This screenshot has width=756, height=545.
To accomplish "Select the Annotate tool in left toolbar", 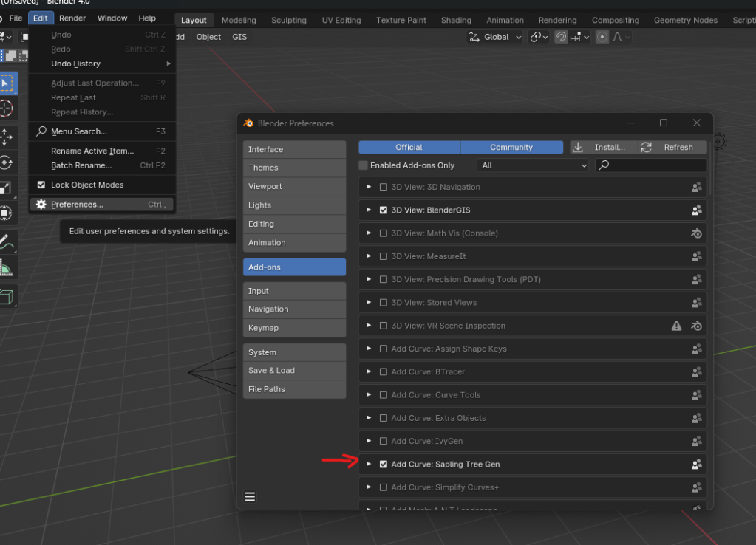I will (x=6, y=241).
